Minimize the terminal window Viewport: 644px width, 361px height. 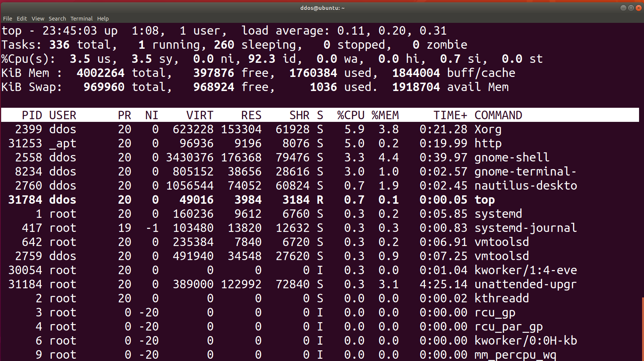(623, 8)
